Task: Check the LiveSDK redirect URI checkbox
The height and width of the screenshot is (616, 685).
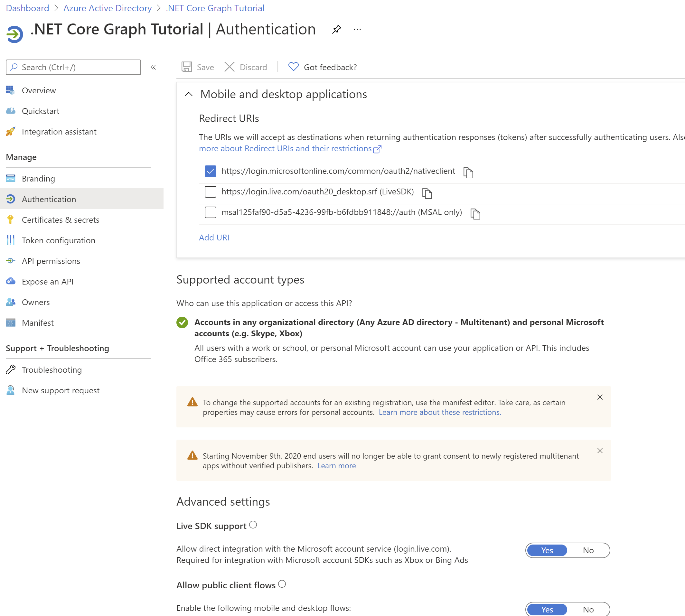Action: 210,191
